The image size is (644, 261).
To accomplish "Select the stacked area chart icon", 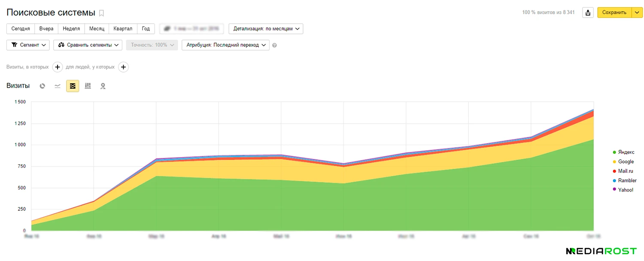I will (x=73, y=86).
